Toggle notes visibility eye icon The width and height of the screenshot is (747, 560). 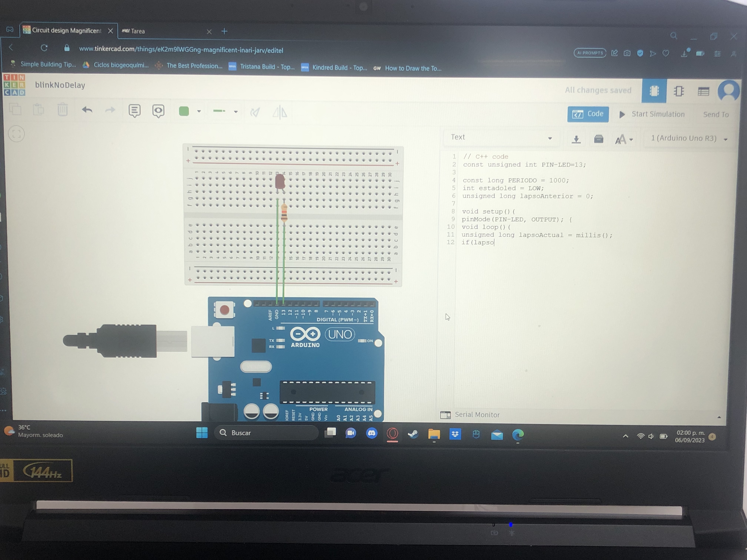(x=158, y=111)
